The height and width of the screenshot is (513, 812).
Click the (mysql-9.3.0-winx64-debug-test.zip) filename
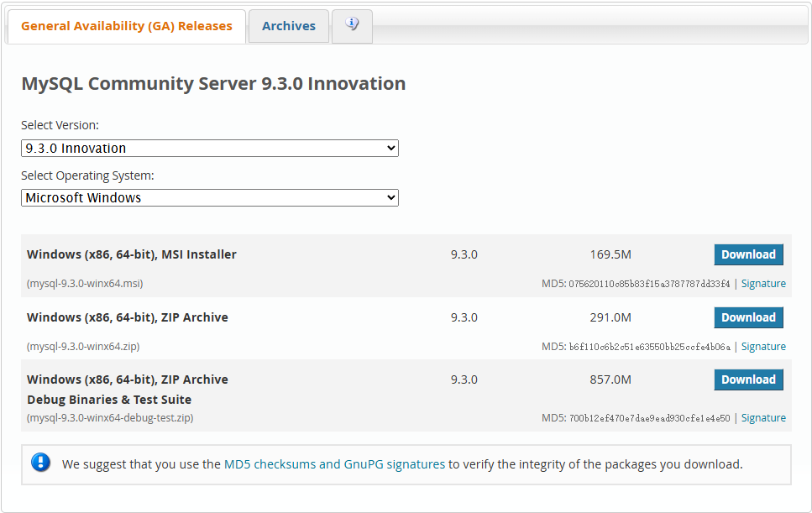coord(110,418)
